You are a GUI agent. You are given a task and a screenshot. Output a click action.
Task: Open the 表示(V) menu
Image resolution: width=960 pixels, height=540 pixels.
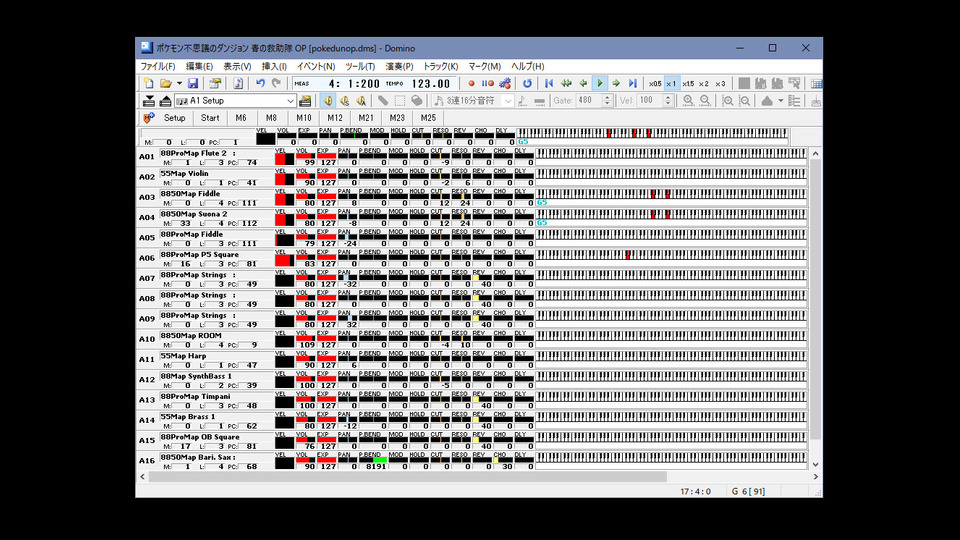[x=237, y=66]
